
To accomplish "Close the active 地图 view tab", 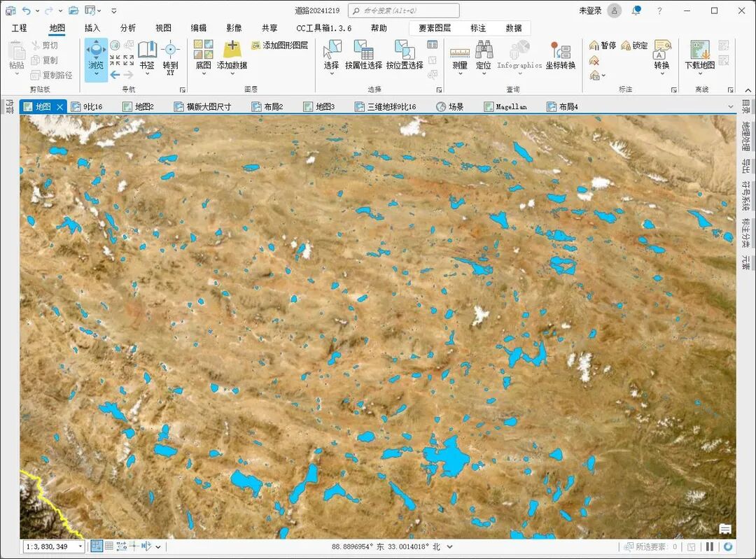I will tap(59, 107).
